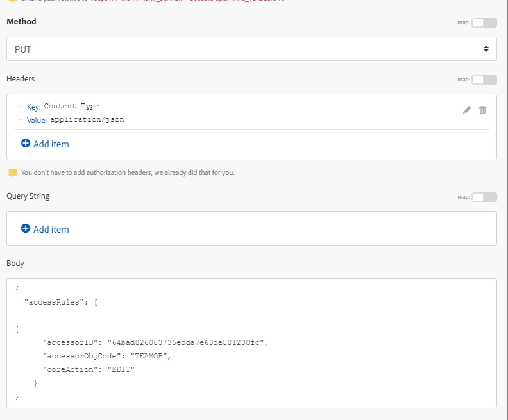Toggle the map switch for Method
Image resolution: width=508 pixels, height=420 pixels.
click(484, 22)
